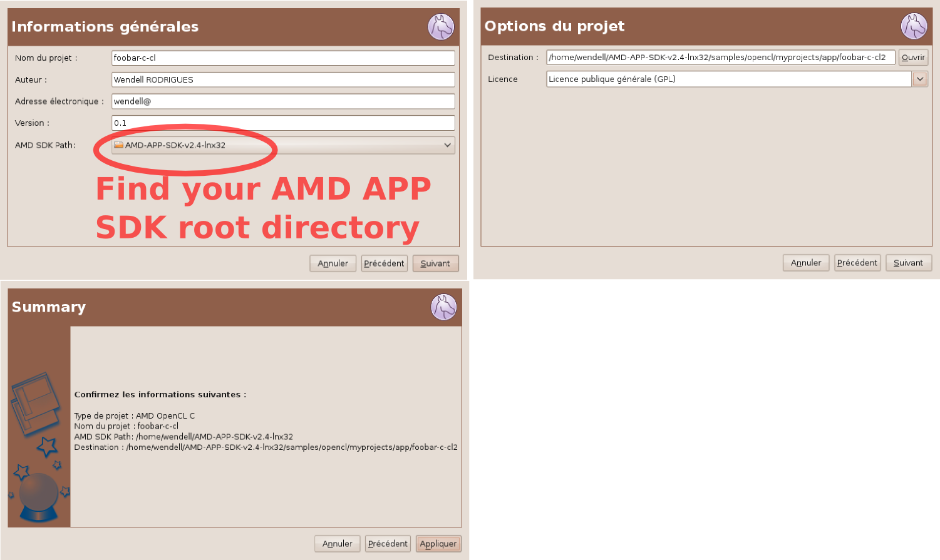Click Suivant on the Options du projet page
Image resolution: width=940 pixels, height=560 pixels.
909,262
